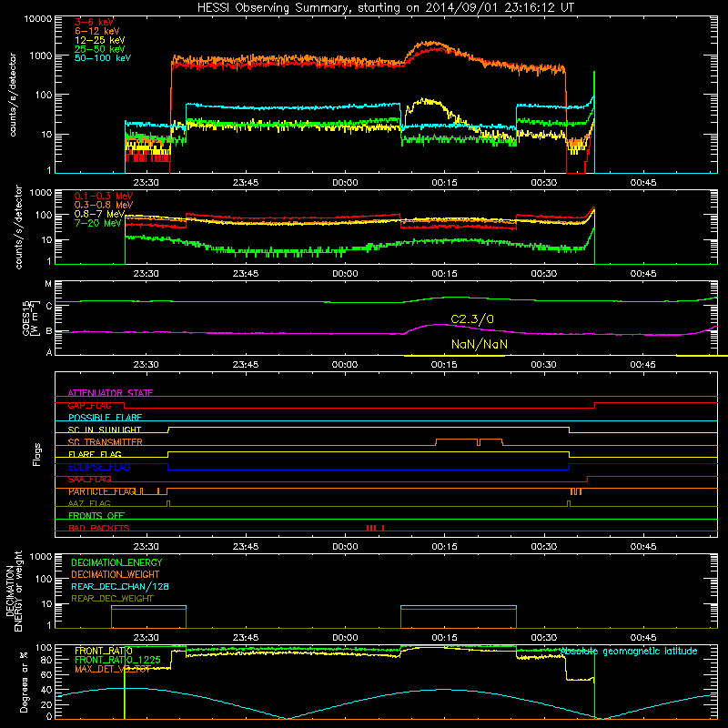Click the vertical Flags axis title

[x=37, y=454]
